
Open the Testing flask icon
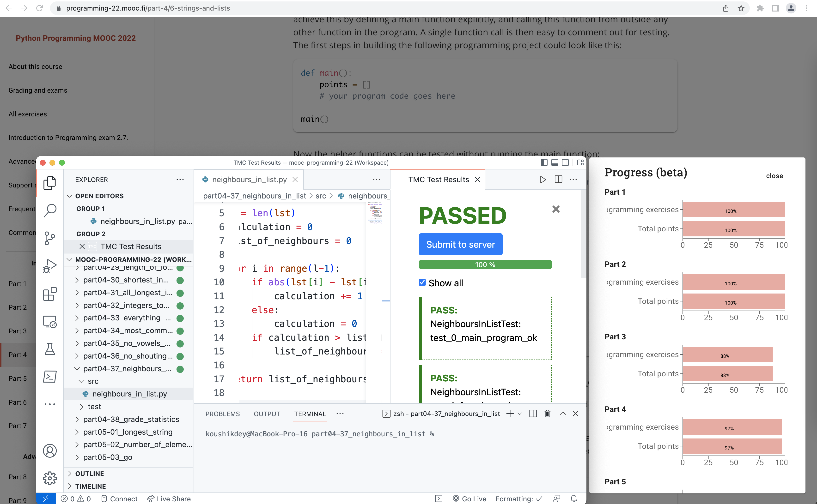(50, 349)
